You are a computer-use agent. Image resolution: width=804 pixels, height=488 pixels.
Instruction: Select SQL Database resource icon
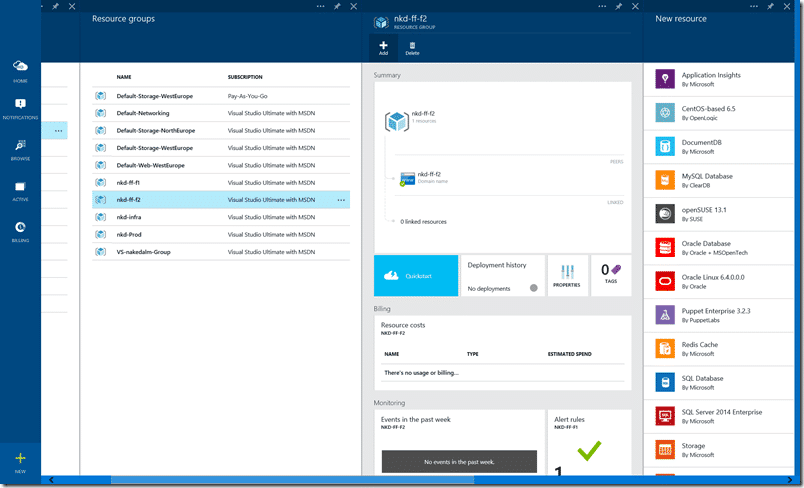pyautogui.click(x=665, y=382)
